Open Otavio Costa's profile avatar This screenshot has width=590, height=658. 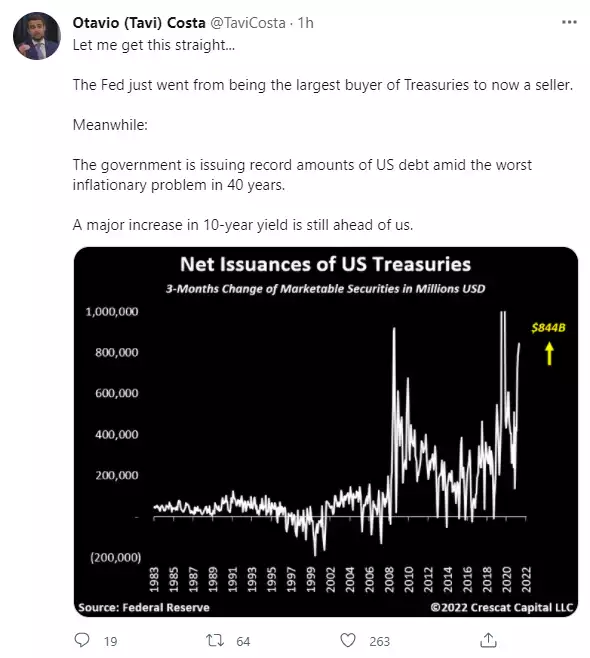(37, 36)
